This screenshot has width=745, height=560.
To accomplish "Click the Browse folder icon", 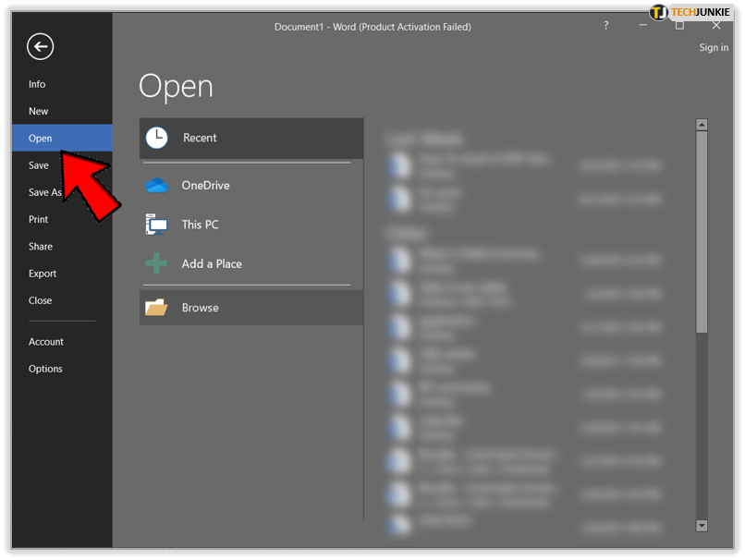I will 156,308.
